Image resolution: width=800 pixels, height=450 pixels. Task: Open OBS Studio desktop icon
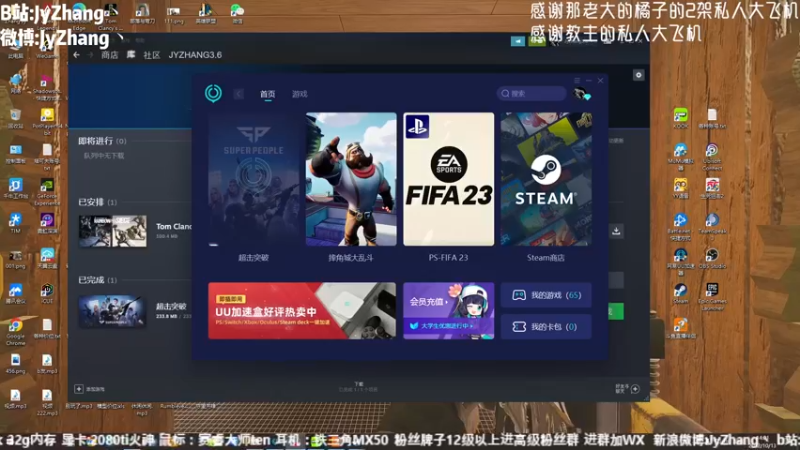pos(712,258)
